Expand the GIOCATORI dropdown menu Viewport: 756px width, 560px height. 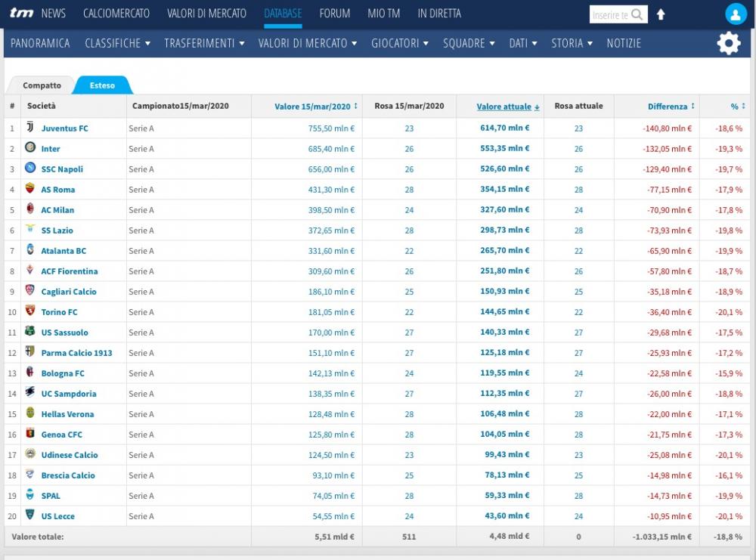pyautogui.click(x=400, y=43)
